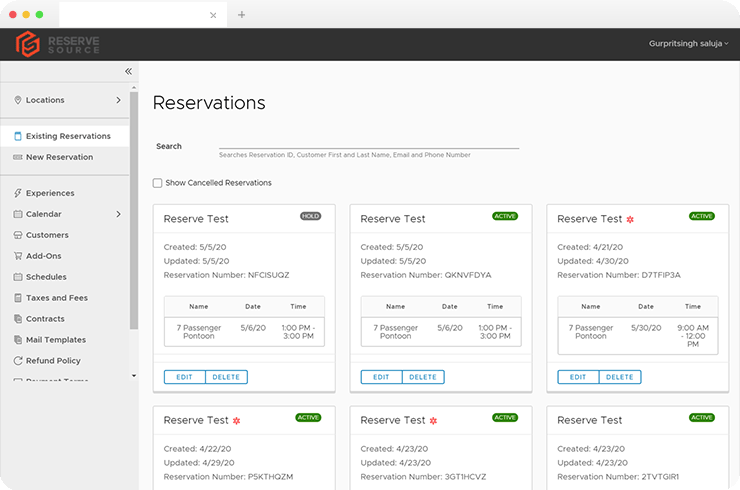Open Existing Reservations menu item
Viewport: 740px width, 490px height.
65,136
